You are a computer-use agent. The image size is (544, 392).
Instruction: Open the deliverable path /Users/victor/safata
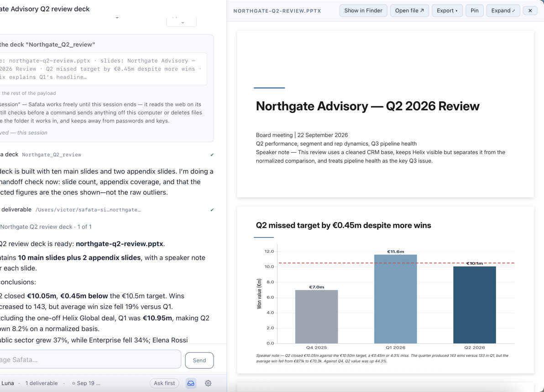88,210
